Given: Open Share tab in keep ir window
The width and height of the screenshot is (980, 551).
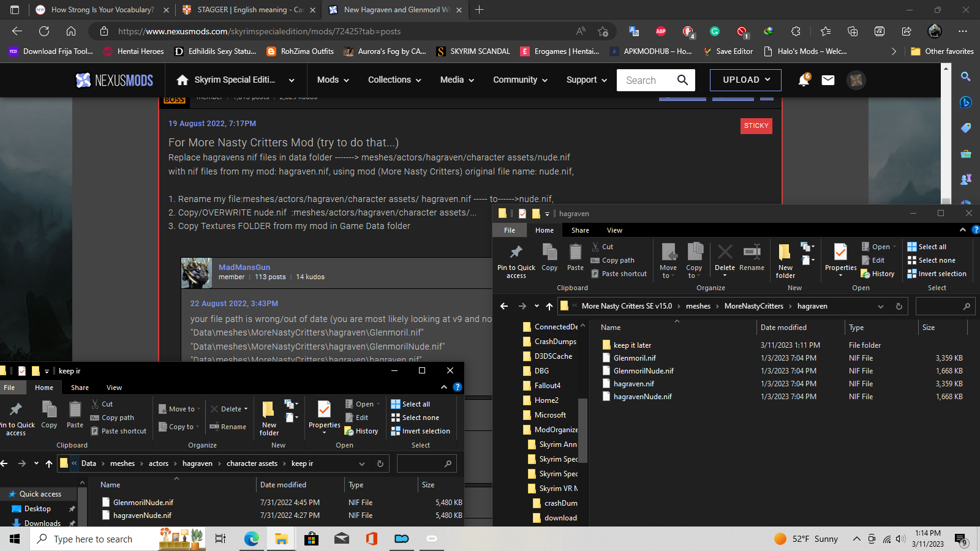Looking at the screenshot, I should tap(80, 388).
